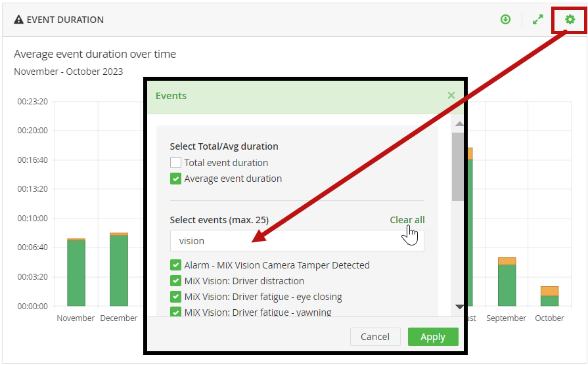Click the Events dialog scrollbar thumb

coord(458,167)
